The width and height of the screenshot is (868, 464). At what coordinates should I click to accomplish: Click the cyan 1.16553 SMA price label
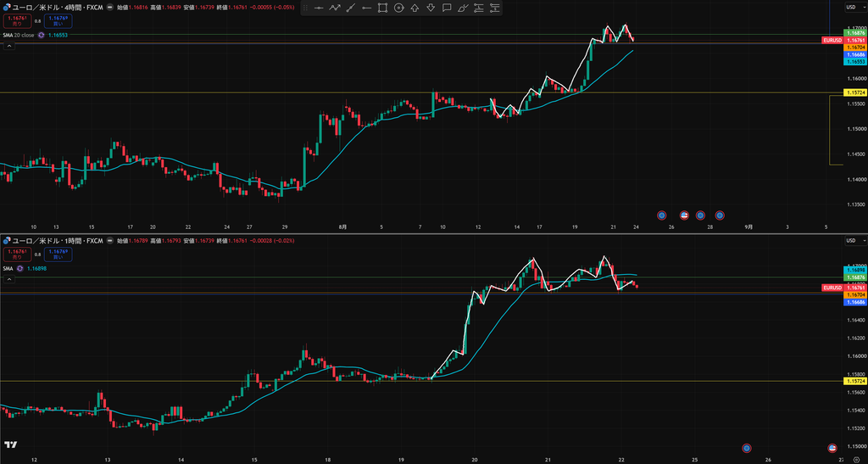coord(855,62)
